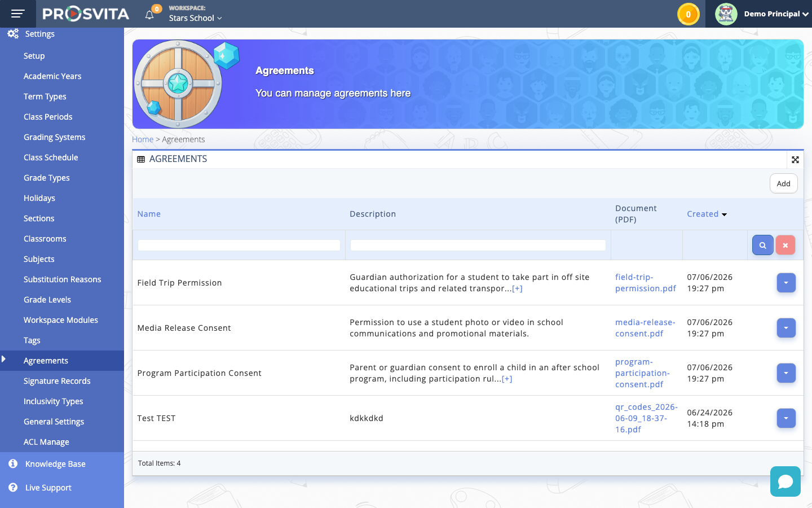
Task: Open Class Schedule settings
Action: (51, 157)
